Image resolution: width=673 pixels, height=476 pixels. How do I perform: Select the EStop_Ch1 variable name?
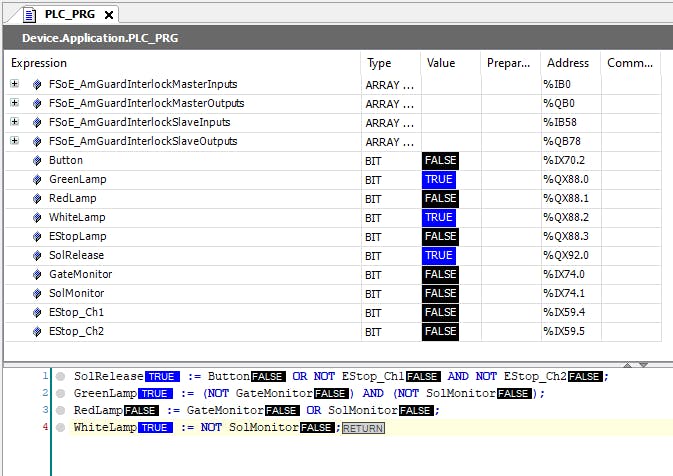click(x=76, y=312)
